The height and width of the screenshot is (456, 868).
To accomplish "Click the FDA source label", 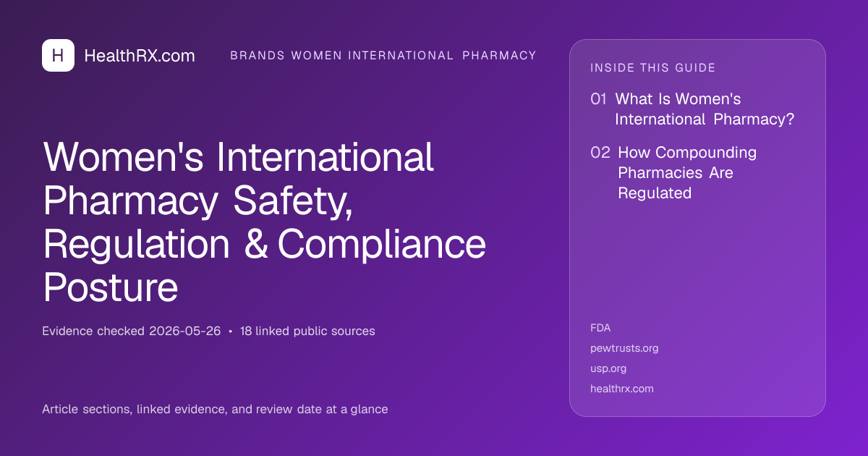I will pos(600,328).
